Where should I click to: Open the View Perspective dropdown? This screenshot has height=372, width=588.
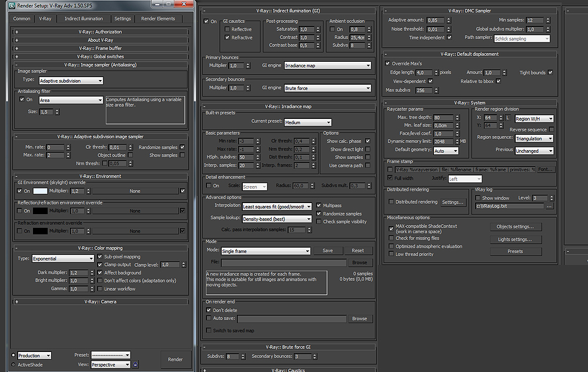click(111, 364)
